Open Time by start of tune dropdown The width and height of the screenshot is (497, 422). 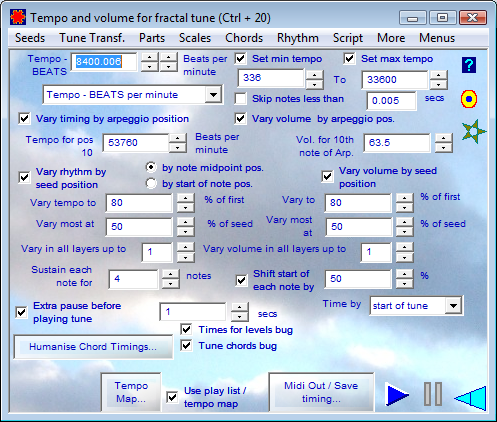pyautogui.click(x=453, y=305)
